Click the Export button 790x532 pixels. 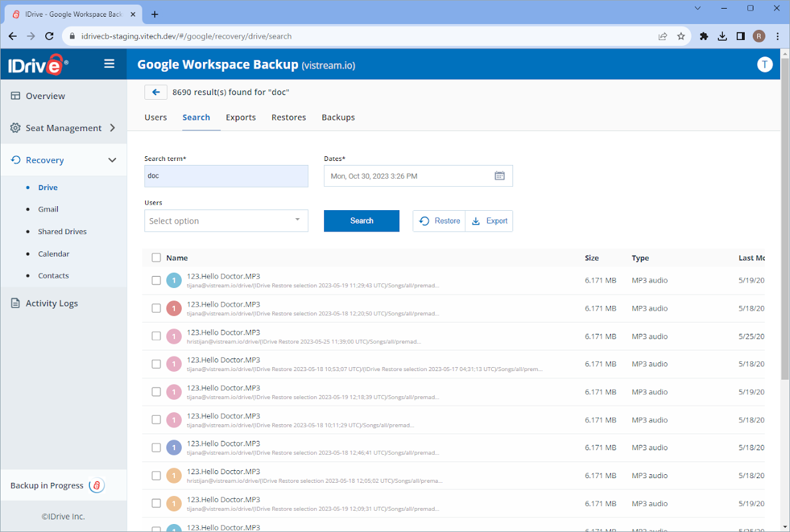coord(489,221)
